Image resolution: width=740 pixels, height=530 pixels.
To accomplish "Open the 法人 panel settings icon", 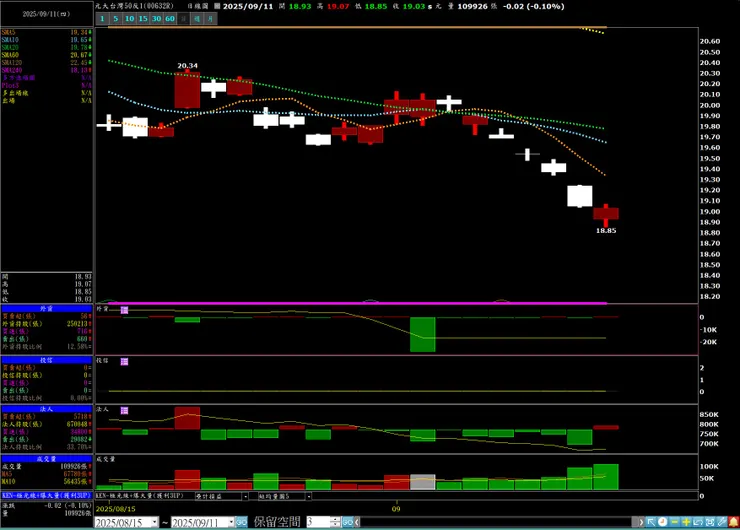I will [124, 411].
